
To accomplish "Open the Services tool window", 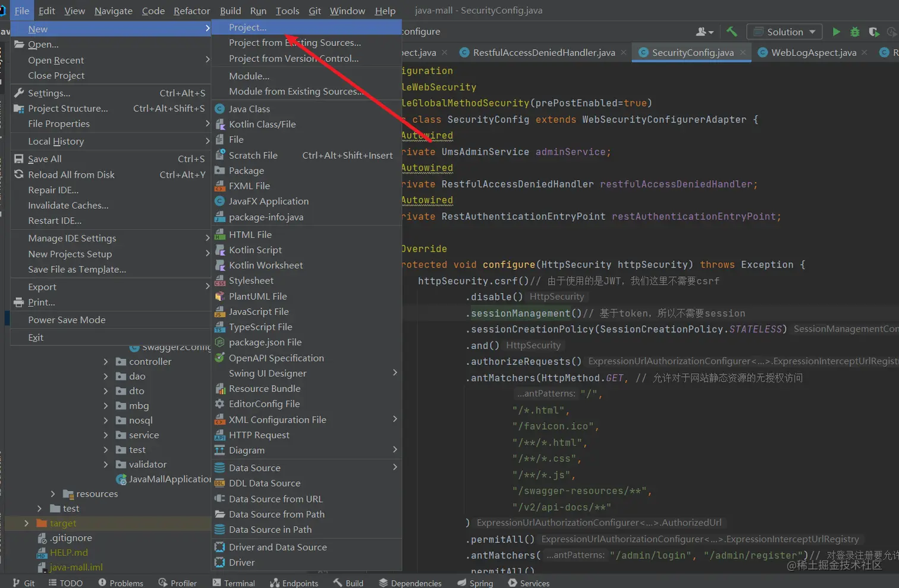I will pos(529,583).
